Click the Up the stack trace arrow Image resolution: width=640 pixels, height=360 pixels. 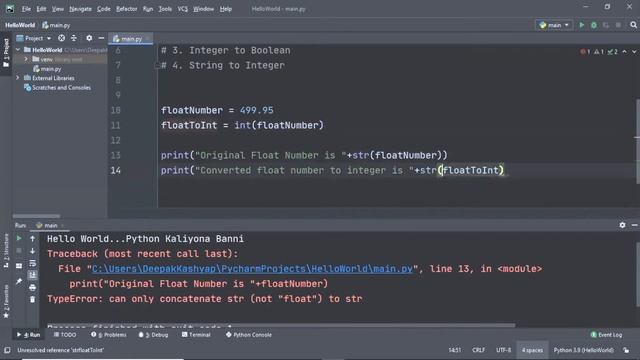(33, 238)
